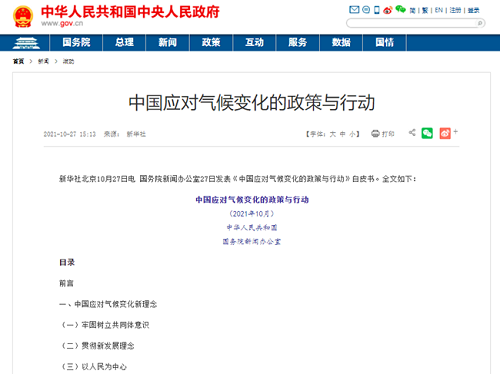
Task: Click the large article headline
Action: (252, 102)
